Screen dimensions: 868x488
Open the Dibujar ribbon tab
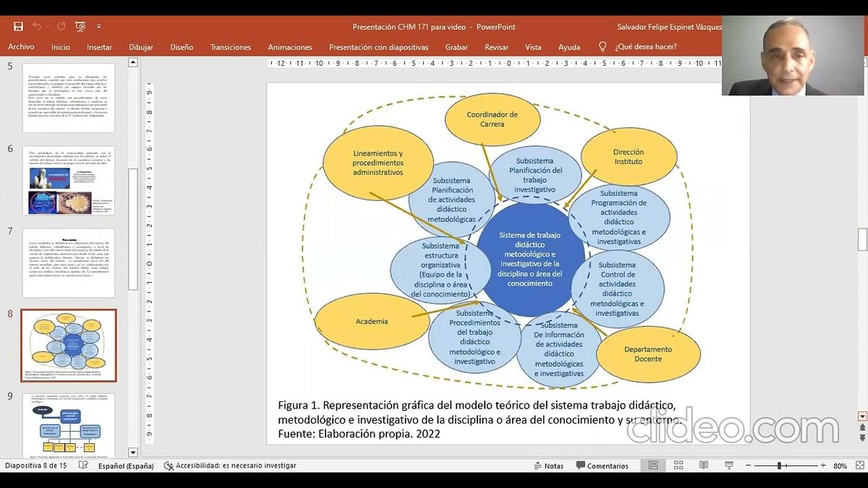[x=141, y=47]
